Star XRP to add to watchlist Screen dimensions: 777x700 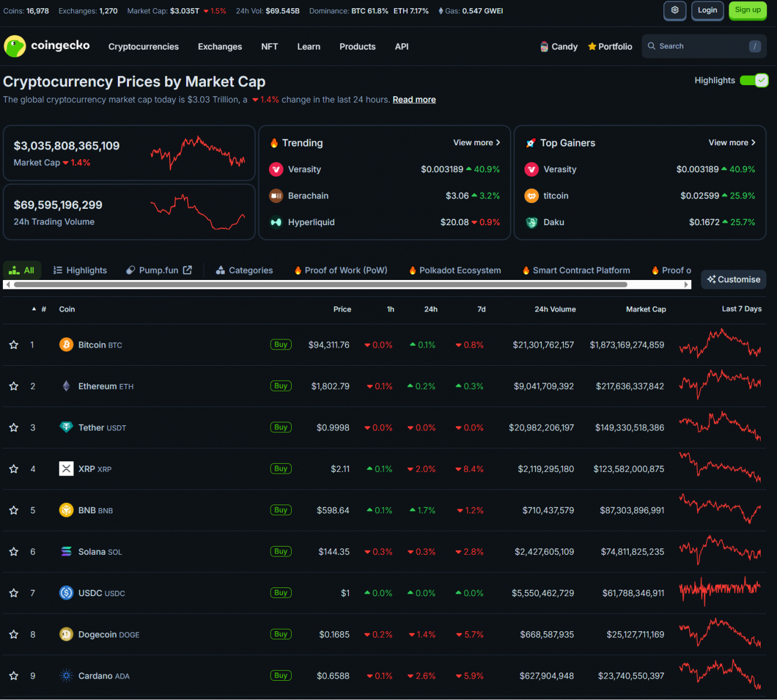point(14,469)
